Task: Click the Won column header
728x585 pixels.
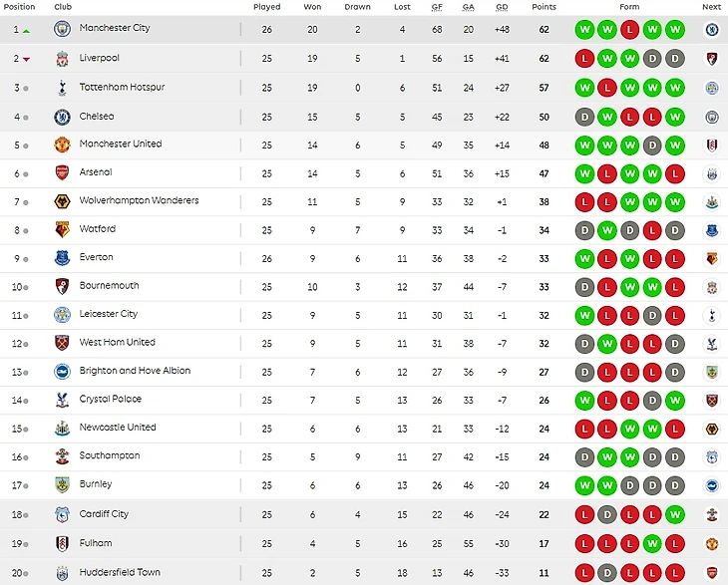Action: (312, 7)
